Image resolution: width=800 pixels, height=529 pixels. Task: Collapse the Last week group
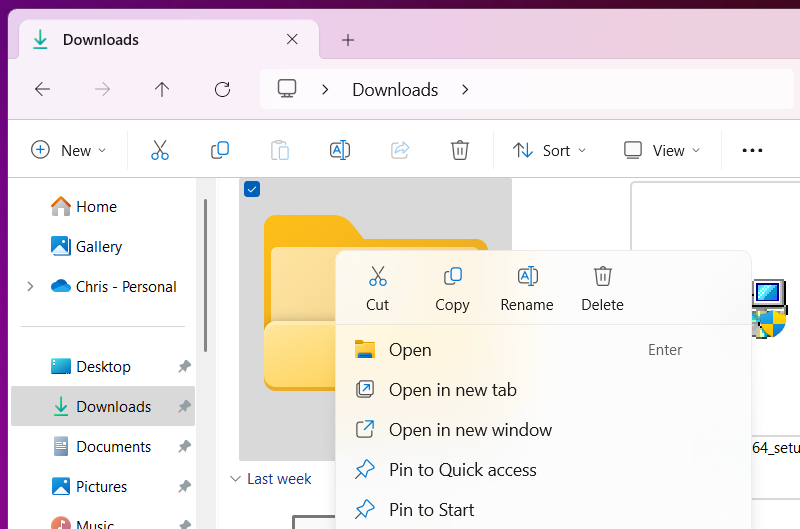pos(234,479)
